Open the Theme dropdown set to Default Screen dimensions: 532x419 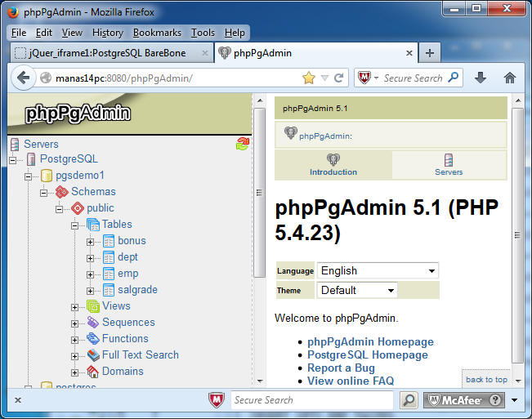[357, 290]
